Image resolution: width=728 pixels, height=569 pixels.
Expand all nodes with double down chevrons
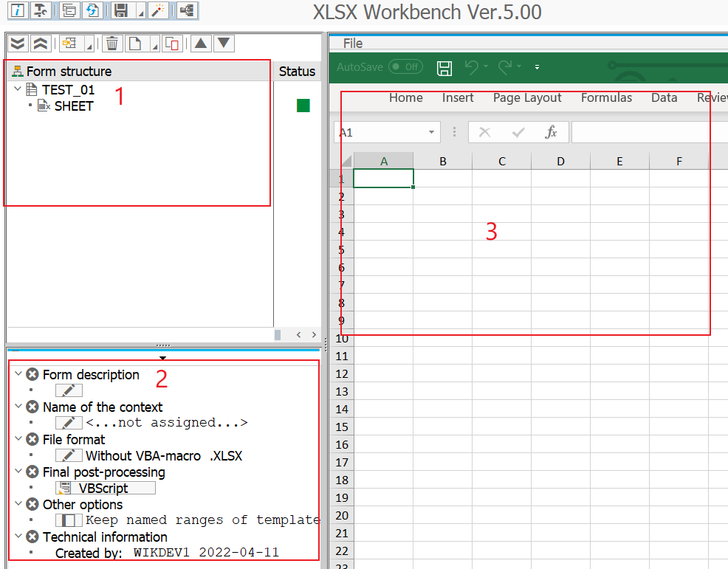[18, 44]
